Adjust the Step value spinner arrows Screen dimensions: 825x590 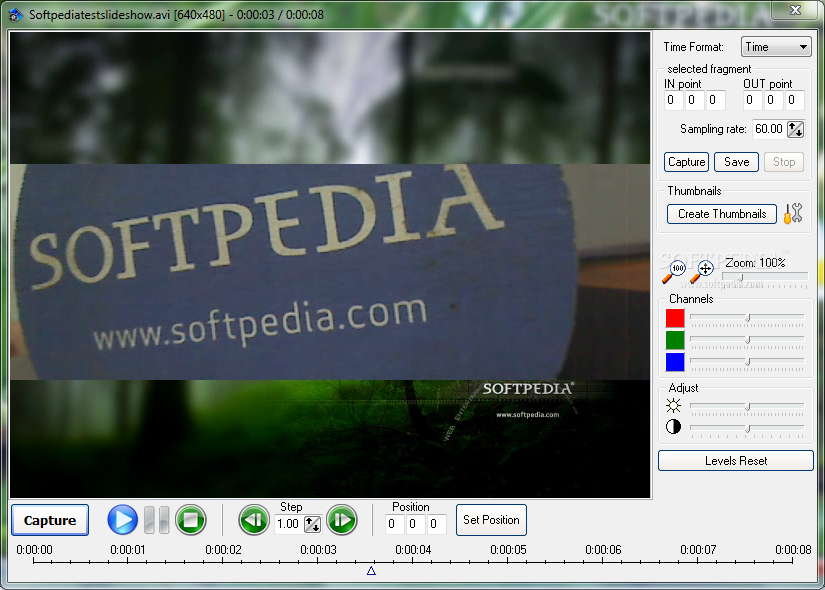312,524
